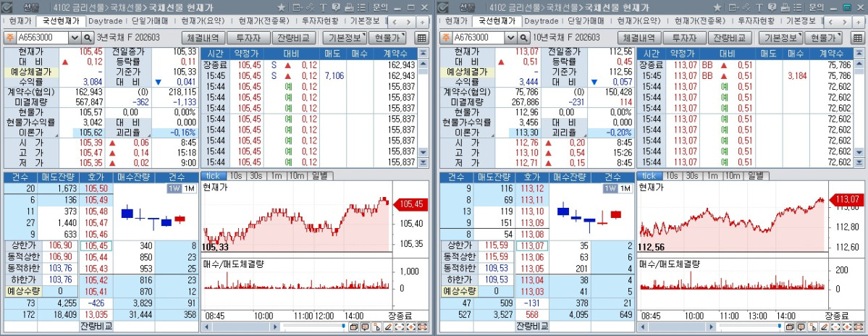868x336 pixels.
Task: Switch to Daytrade tab in 3년국채 window
Action: pos(105,21)
